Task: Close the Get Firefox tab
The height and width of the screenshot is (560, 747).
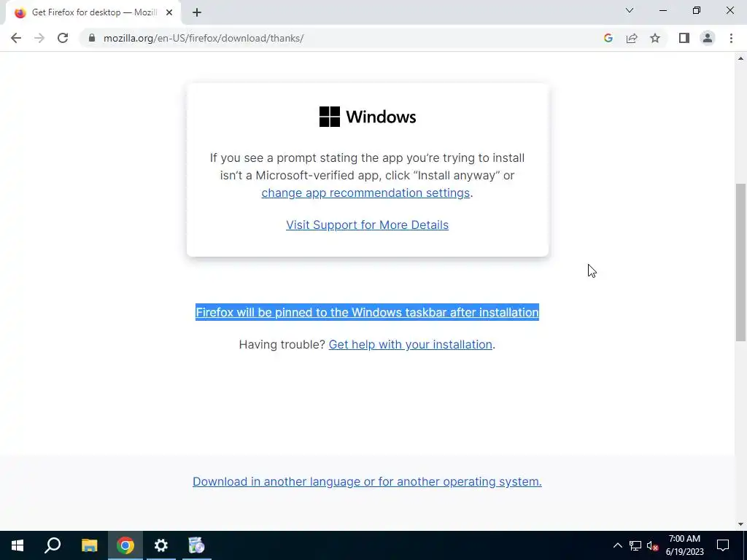Action: point(169,12)
